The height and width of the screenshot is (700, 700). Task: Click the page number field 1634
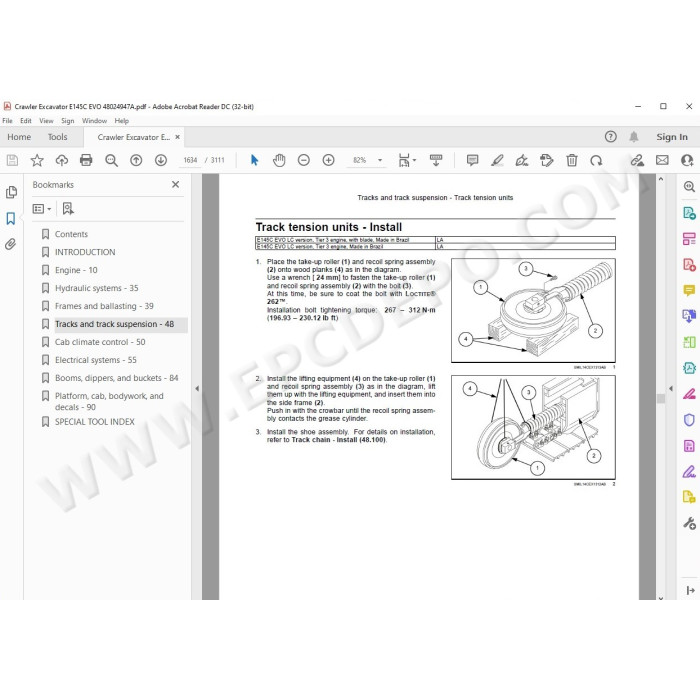pos(190,160)
